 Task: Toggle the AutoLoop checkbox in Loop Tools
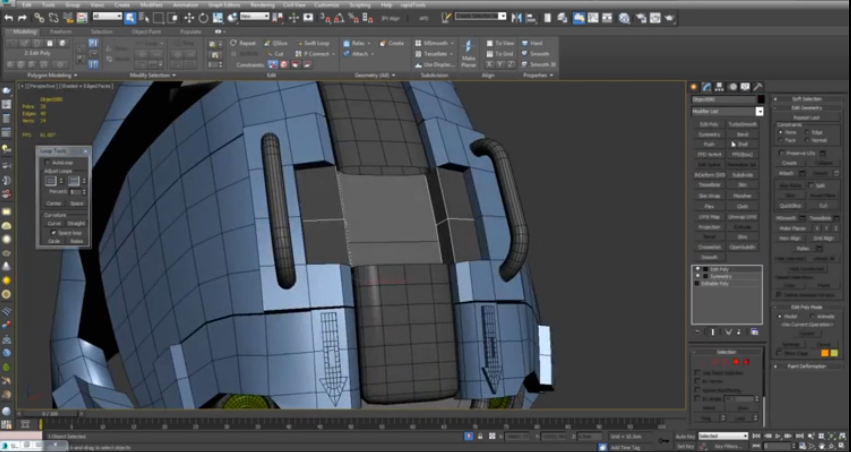47,162
